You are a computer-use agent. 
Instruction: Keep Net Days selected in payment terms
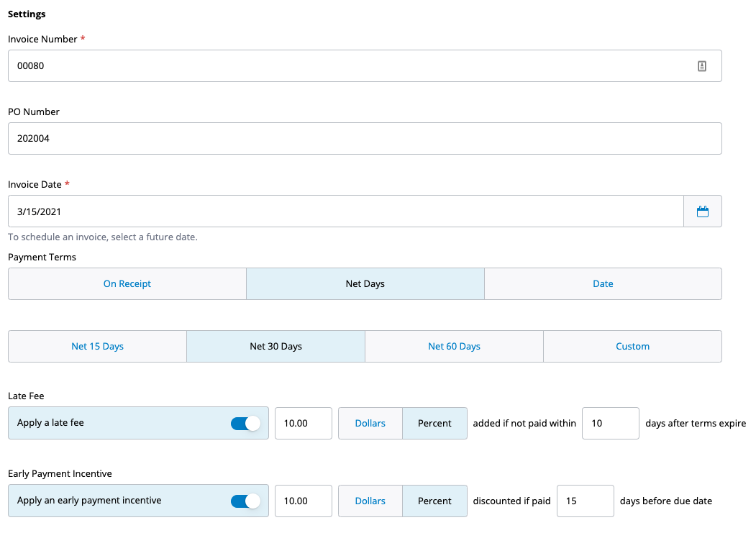(365, 283)
